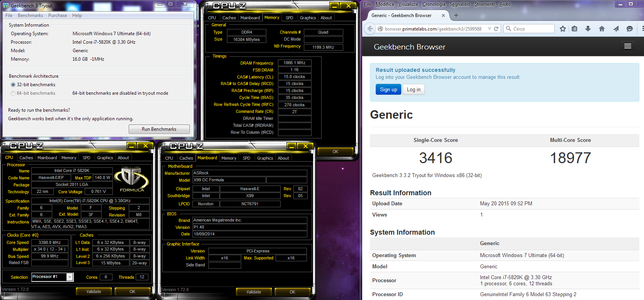Click the Multi-Core Score 18977
644x300 pixels.
(571, 158)
